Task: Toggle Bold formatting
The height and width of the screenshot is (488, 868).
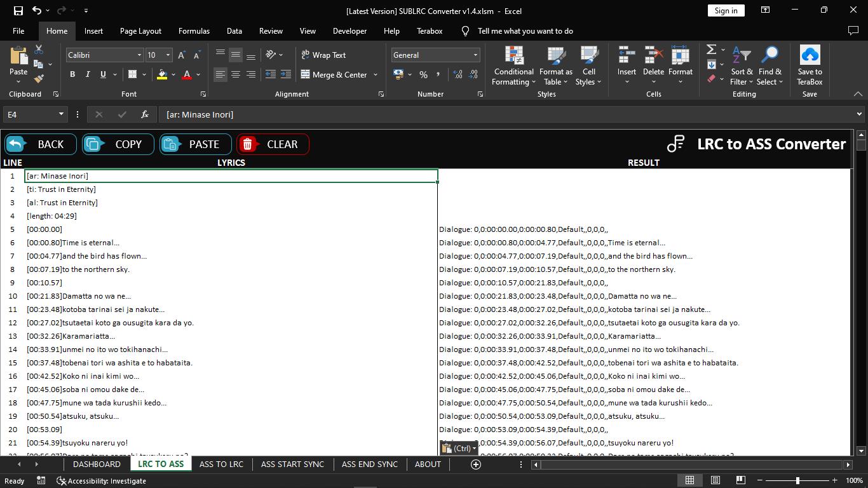Action: 72,74
